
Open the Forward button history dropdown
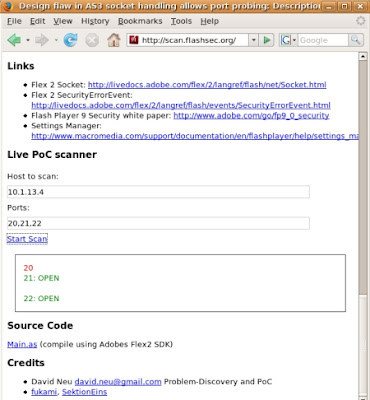coord(56,40)
